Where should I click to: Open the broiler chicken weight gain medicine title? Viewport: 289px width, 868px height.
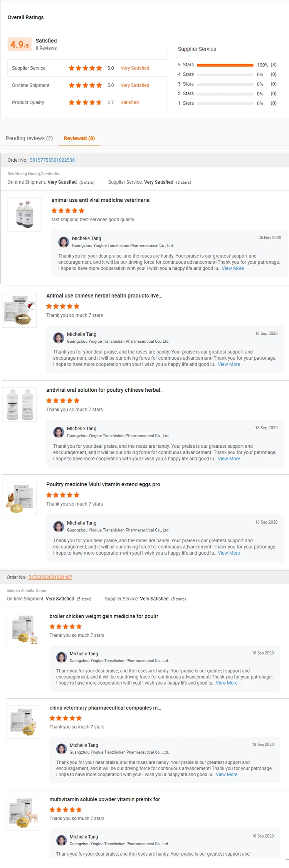[x=105, y=616]
